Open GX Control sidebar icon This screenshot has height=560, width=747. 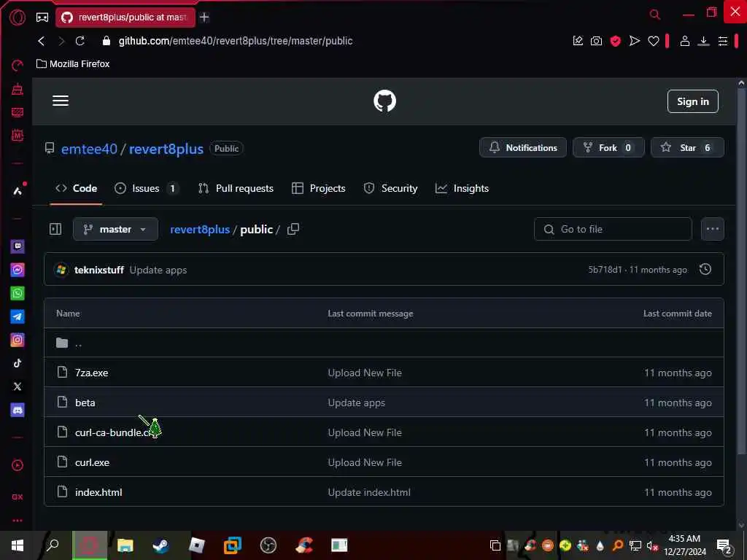(x=18, y=65)
